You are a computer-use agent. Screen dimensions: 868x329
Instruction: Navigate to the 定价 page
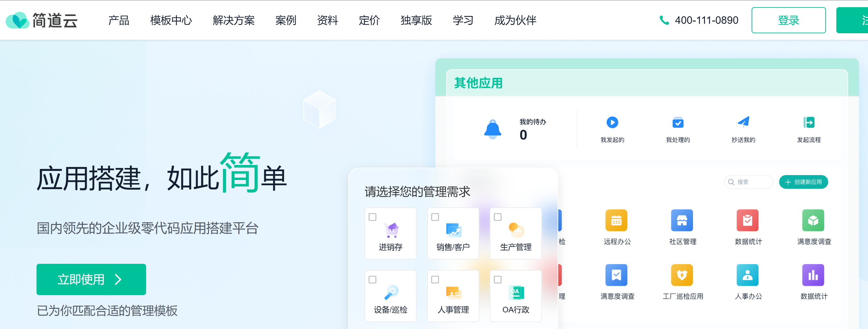pos(369,21)
